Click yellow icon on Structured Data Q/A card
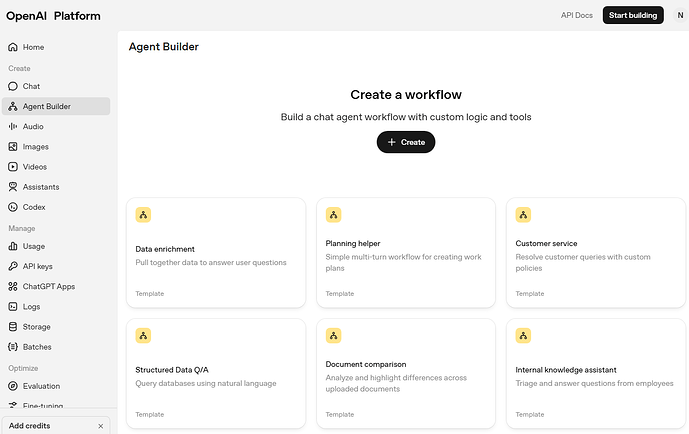 point(143,336)
